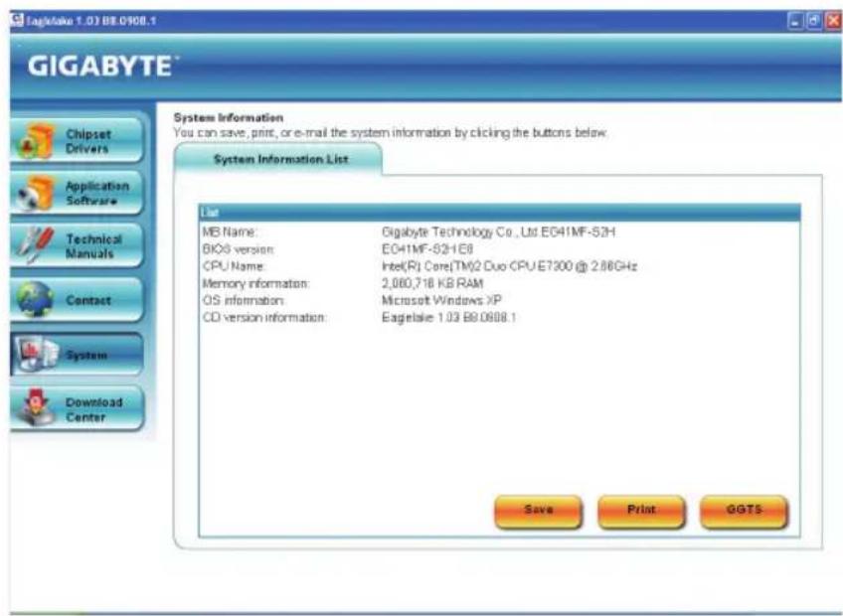Restore the Eaglelake window size
Viewport: 843px width, 616px height.
pyautogui.click(x=814, y=21)
